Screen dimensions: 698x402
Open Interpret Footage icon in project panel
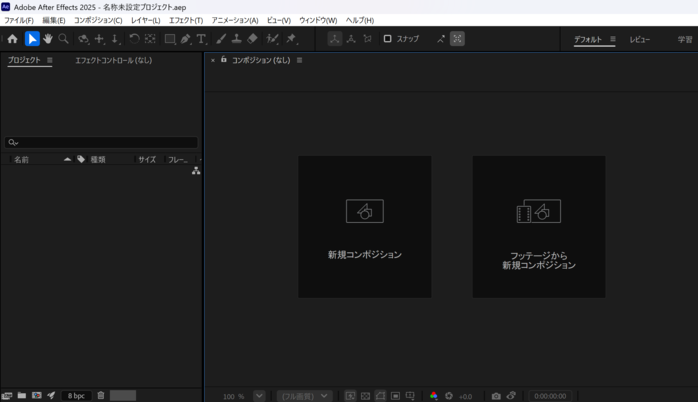pos(7,395)
